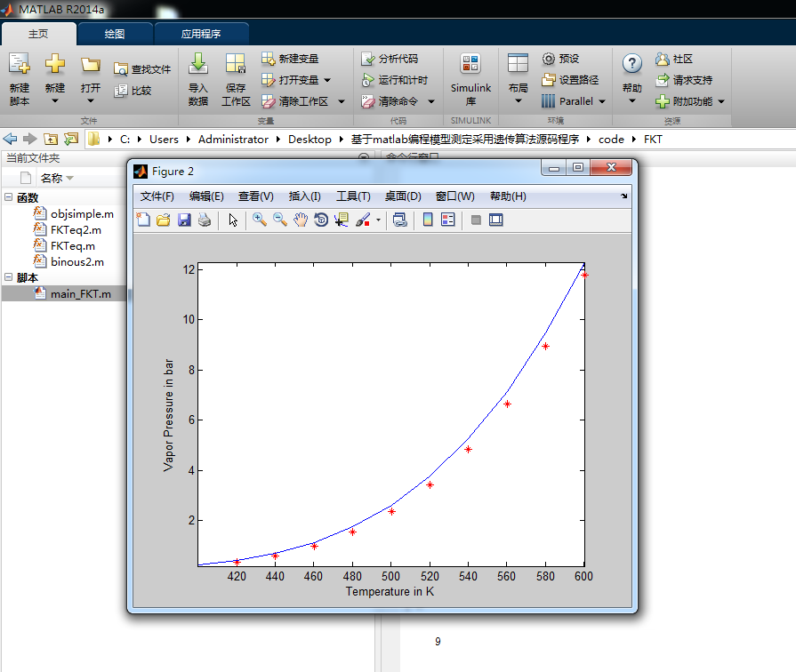Click Desktop in address path
The image size is (796, 672).
pyautogui.click(x=310, y=139)
